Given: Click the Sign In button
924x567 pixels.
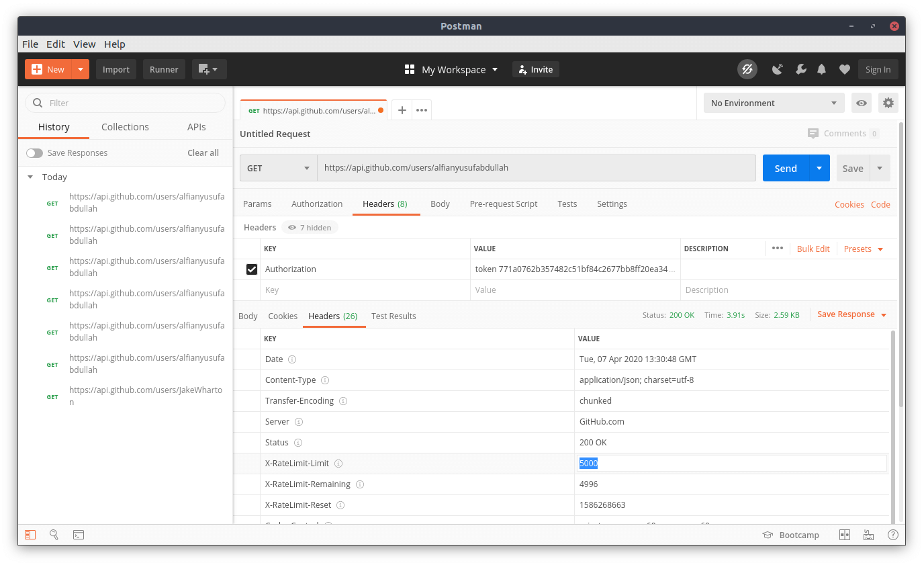Looking at the screenshot, I should coord(878,69).
